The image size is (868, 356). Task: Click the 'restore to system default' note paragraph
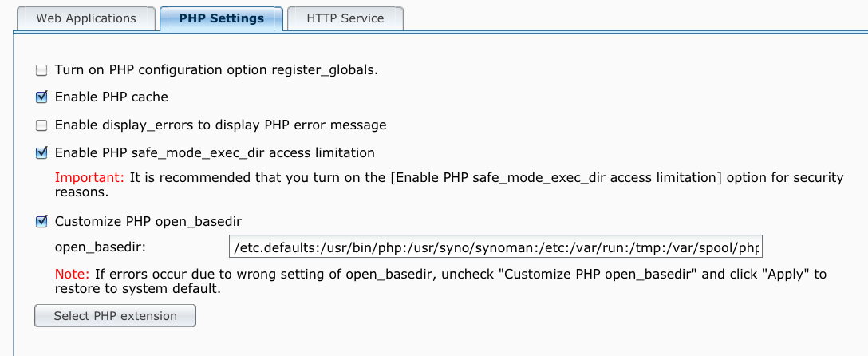point(440,281)
